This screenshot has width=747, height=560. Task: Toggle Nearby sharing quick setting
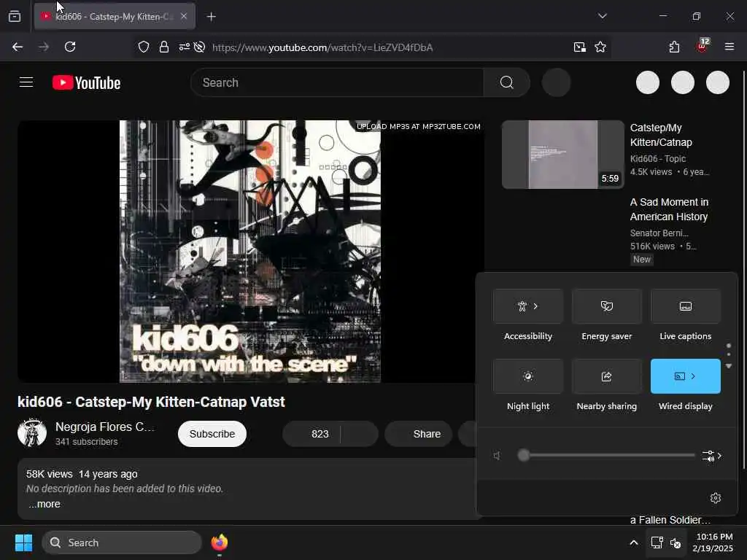pos(606,376)
